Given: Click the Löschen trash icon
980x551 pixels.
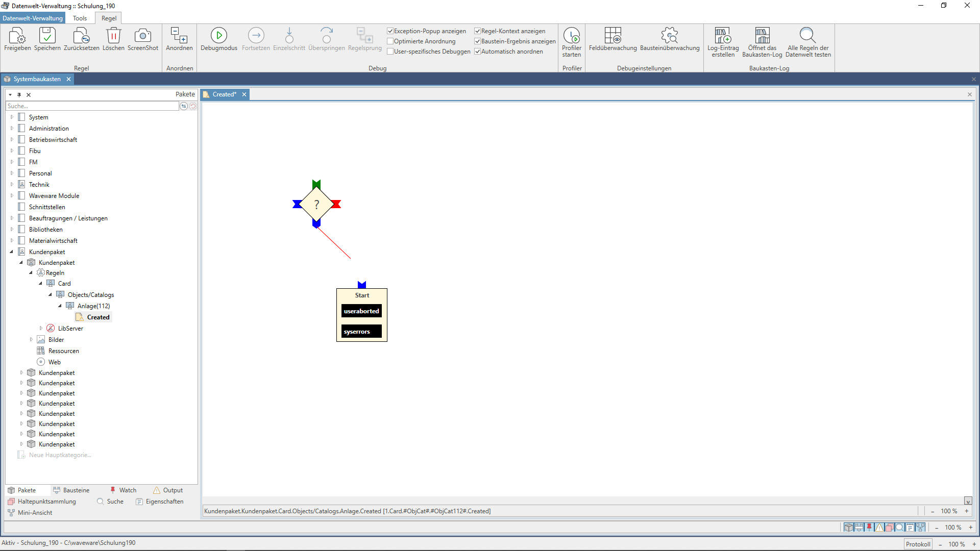Looking at the screenshot, I should click(x=113, y=36).
